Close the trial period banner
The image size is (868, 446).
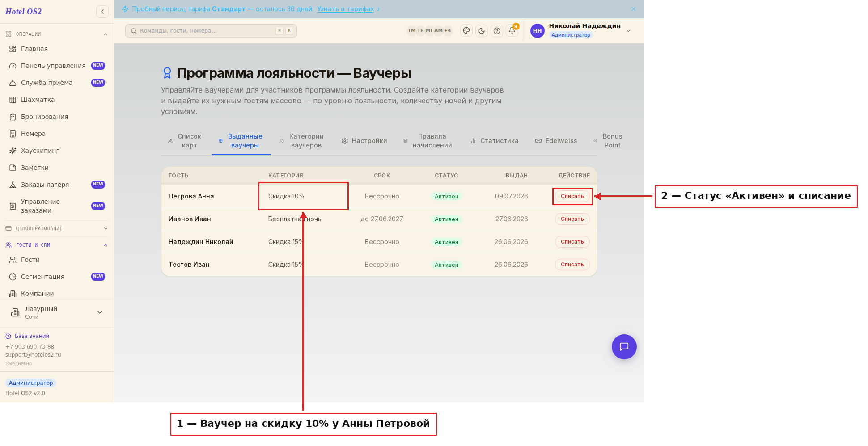click(x=634, y=9)
